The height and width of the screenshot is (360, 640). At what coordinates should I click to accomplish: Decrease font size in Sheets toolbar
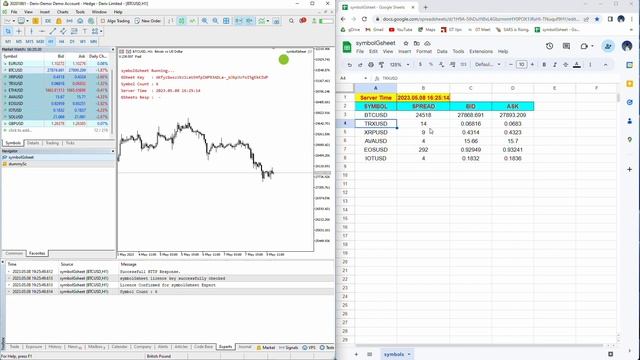(511, 64)
